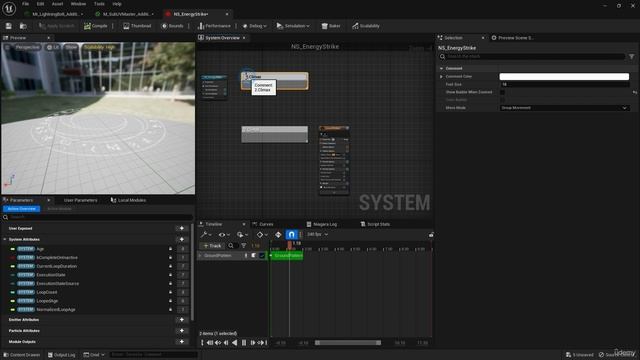Click the white Comment Color swatch

pos(564,76)
